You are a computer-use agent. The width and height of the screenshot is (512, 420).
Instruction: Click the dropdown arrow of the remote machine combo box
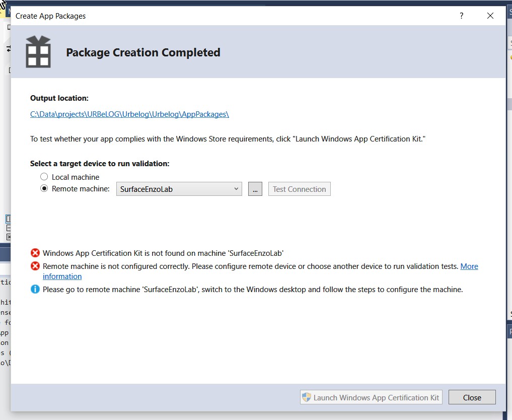click(x=236, y=189)
